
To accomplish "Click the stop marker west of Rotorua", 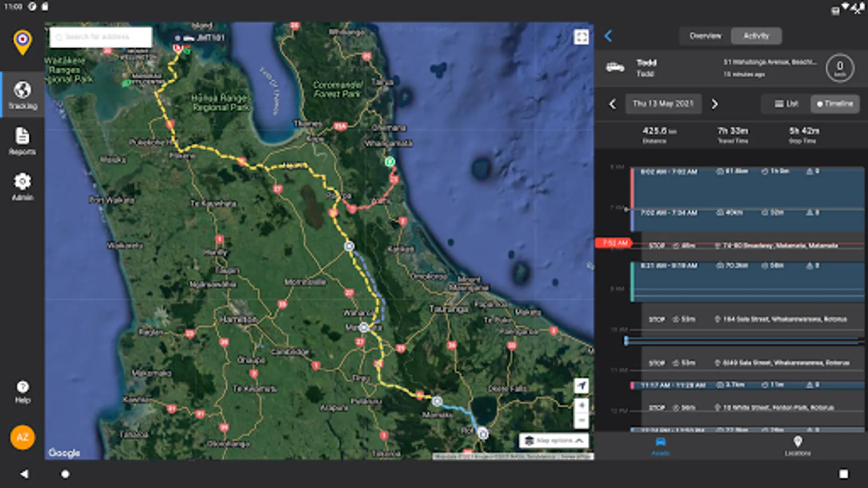I will point(437,401).
